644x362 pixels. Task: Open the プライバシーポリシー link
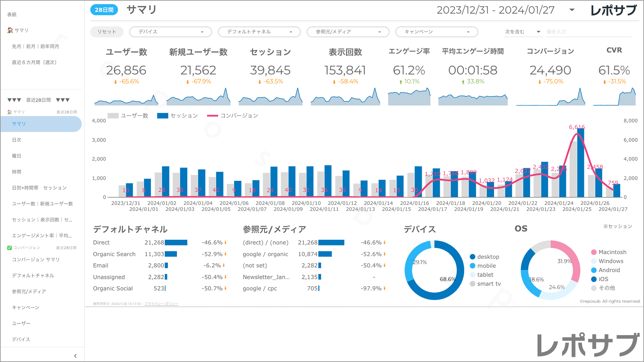pyautogui.click(x=161, y=304)
